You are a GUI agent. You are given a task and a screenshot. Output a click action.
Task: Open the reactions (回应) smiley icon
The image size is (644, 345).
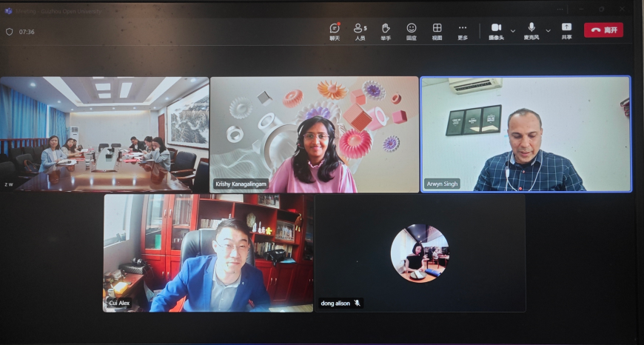pyautogui.click(x=412, y=30)
